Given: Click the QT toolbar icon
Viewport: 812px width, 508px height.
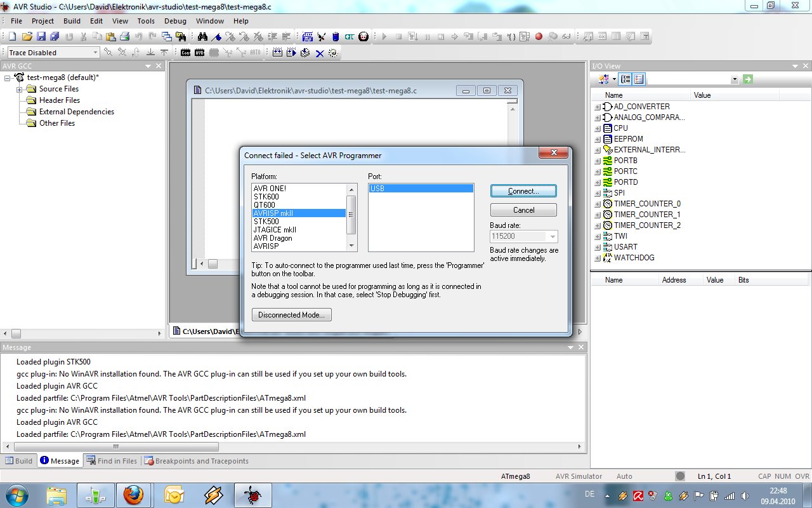Looking at the screenshot, I should (350, 36).
